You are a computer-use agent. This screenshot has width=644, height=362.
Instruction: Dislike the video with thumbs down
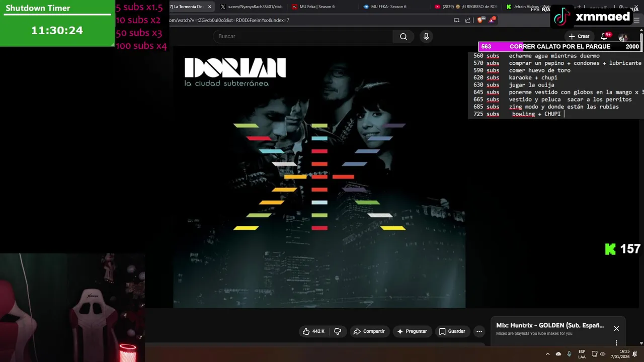(x=338, y=331)
